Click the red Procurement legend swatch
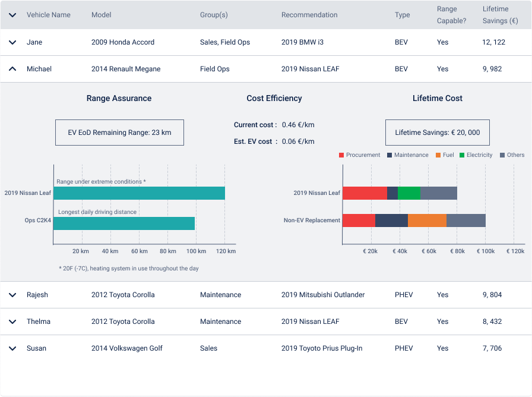The height and width of the screenshot is (397, 532). pyautogui.click(x=341, y=155)
